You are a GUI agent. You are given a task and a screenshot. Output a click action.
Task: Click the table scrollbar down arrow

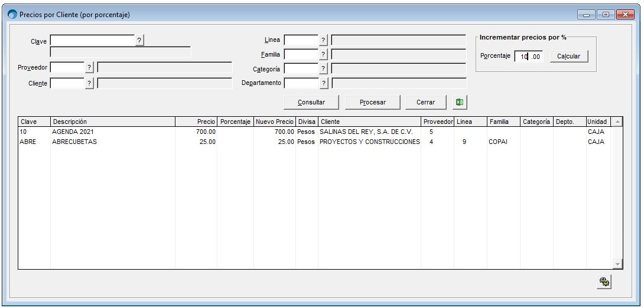pos(617,264)
